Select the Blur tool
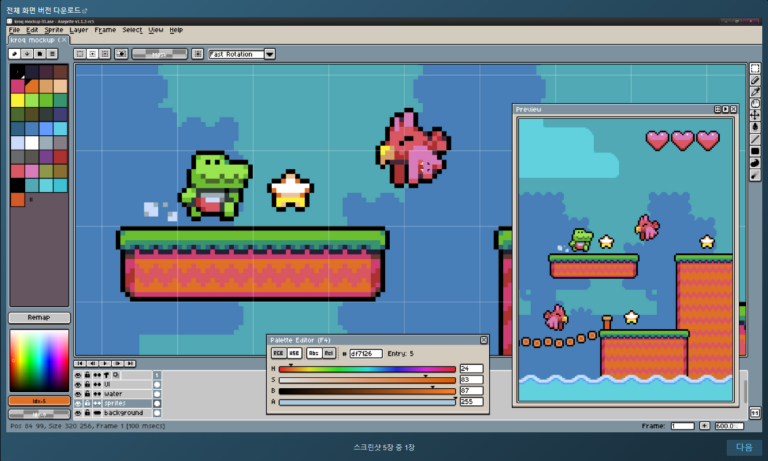This screenshot has width=768, height=461. tap(755, 175)
